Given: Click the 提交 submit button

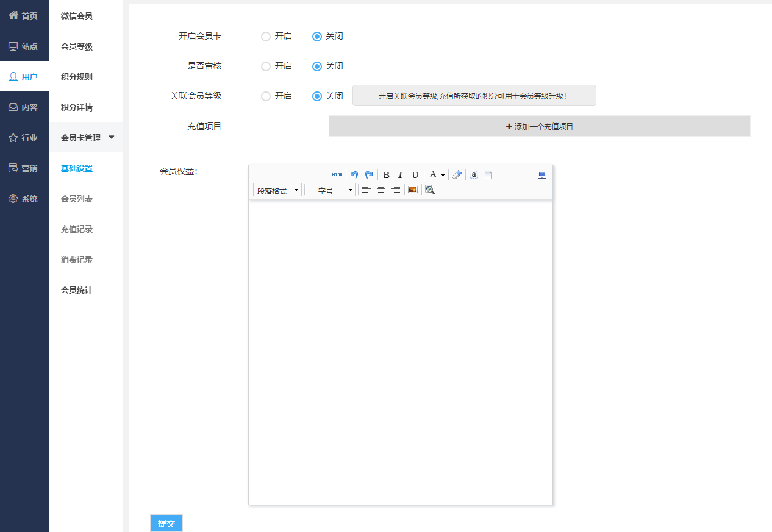Looking at the screenshot, I should 166,523.
